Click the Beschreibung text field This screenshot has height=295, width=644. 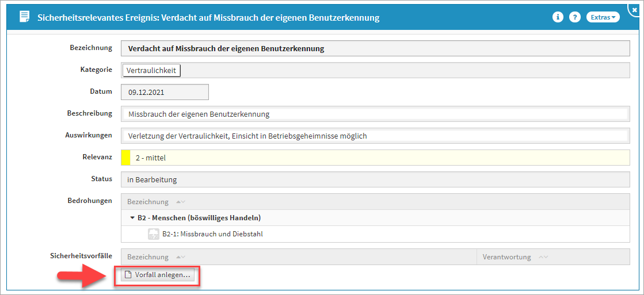(375, 114)
